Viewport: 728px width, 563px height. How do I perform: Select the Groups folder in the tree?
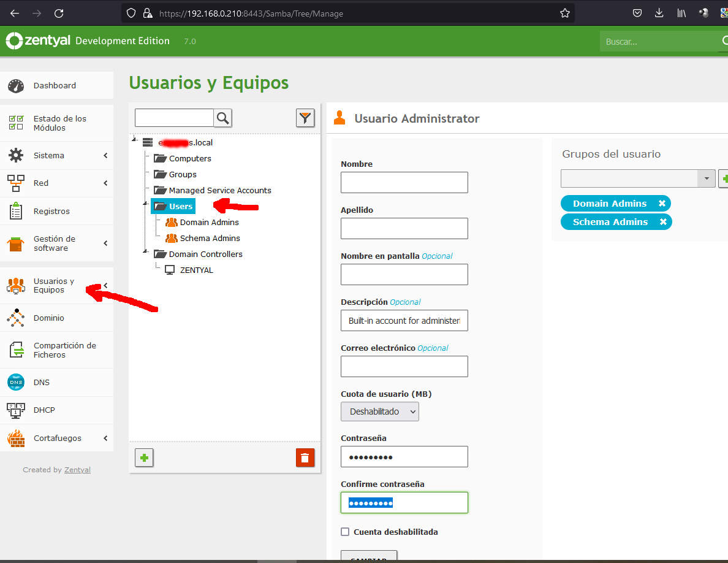(x=175, y=174)
